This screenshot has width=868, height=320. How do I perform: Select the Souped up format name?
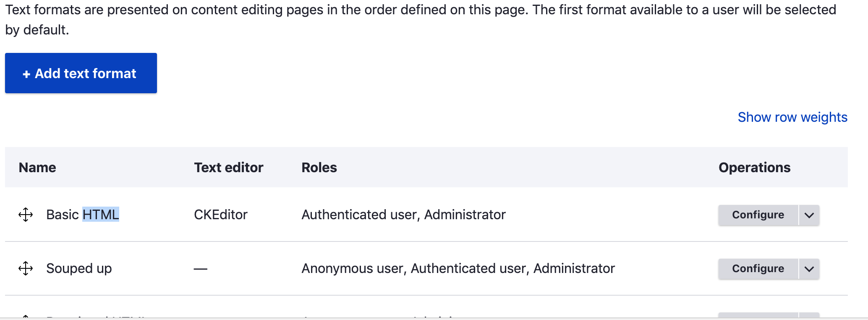[x=79, y=269]
